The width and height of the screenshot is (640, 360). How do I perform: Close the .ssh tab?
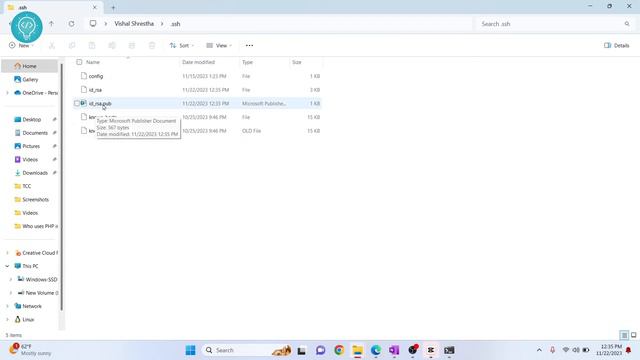(x=95, y=7)
